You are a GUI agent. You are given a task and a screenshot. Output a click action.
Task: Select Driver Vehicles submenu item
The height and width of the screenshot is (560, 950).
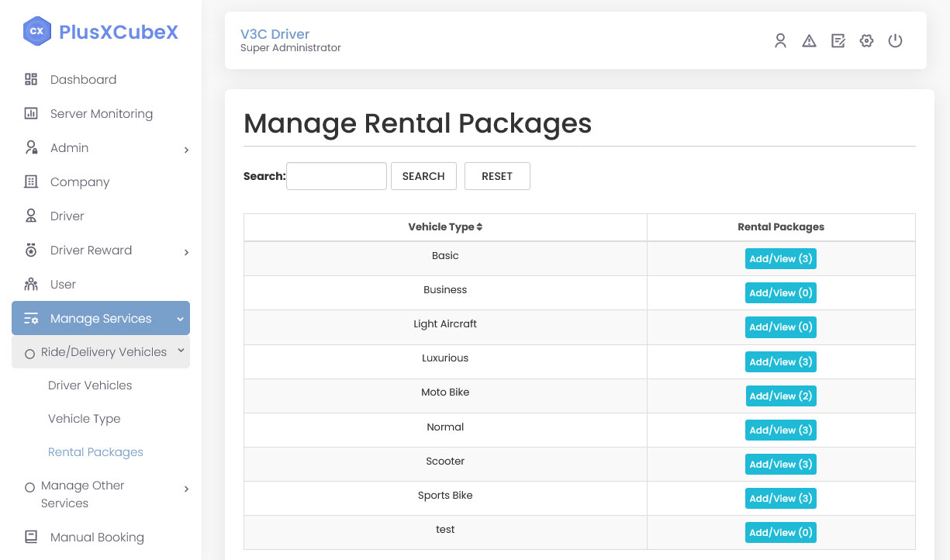point(90,385)
